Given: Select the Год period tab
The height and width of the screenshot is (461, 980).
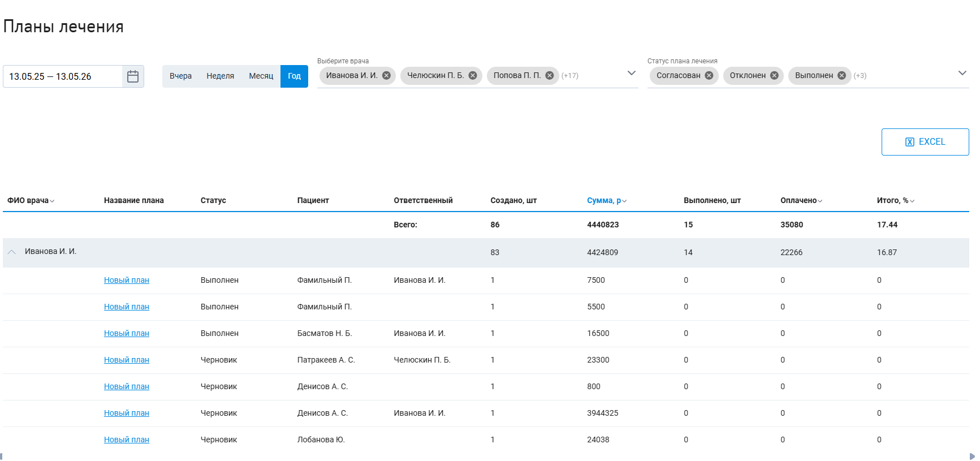Looking at the screenshot, I should pyautogui.click(x=294, y=76).
